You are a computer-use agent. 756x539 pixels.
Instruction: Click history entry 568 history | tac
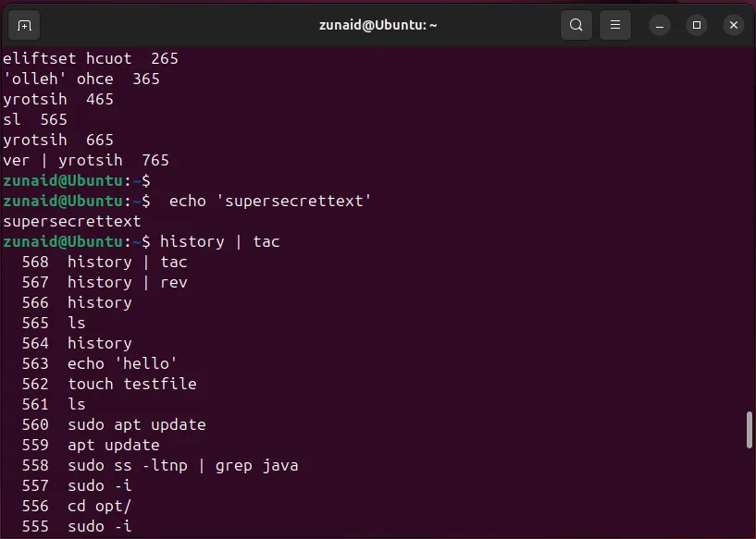click(127, 262)
